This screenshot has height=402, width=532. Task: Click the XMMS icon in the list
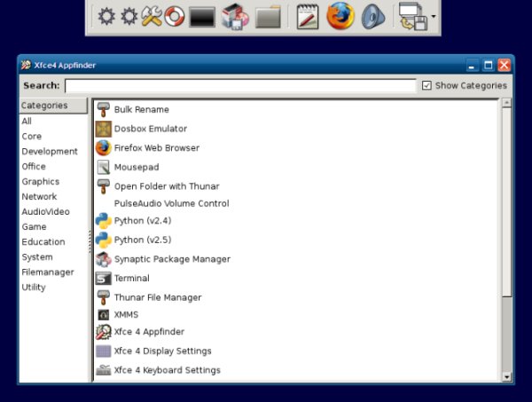click(x=104, y=315)
